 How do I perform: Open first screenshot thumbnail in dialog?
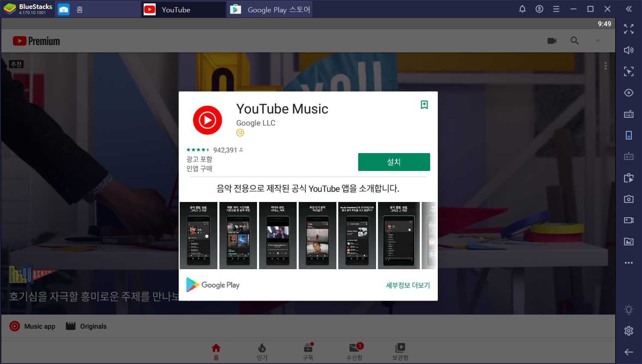[199, 236]
